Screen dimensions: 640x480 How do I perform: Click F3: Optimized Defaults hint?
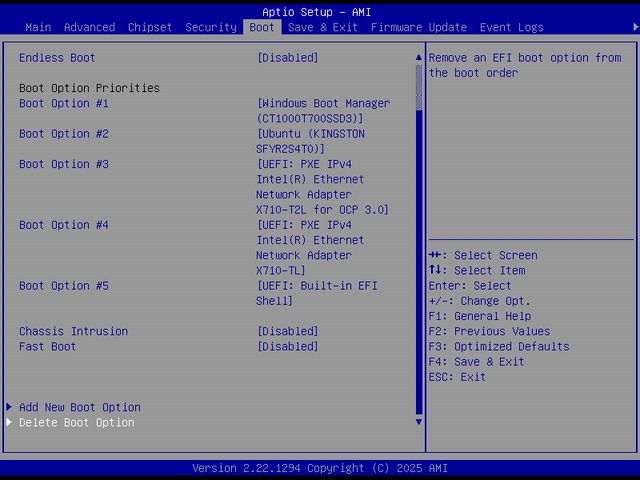(x=499, y=347)
